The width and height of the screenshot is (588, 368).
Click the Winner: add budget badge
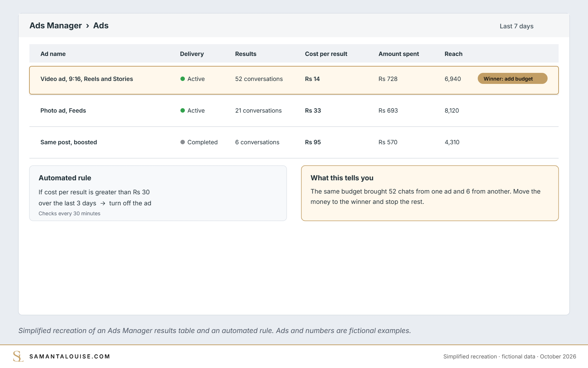pyautogui.click(x=512, y=79)
